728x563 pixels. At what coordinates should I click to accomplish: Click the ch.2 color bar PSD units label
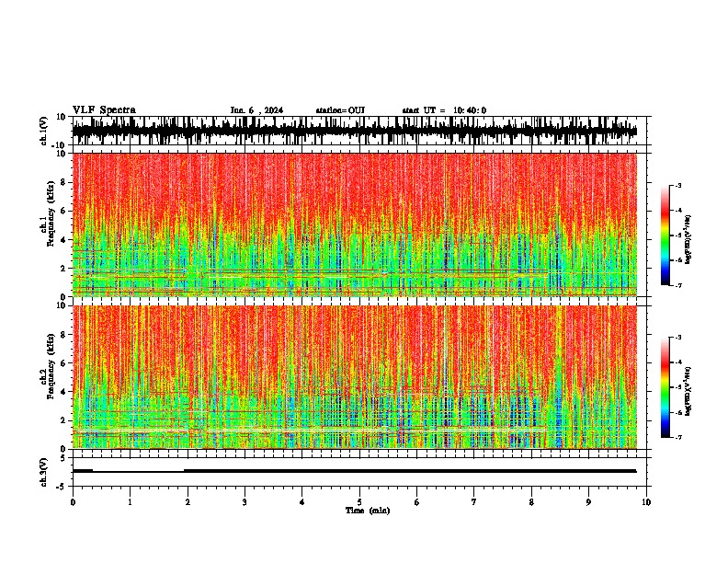point(688,391)
